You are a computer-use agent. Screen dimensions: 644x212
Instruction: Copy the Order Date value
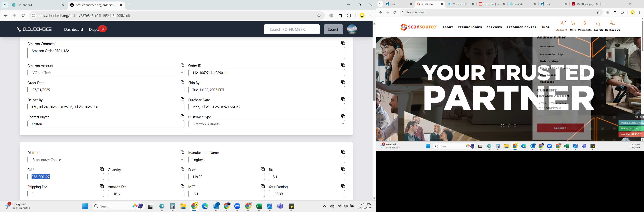pos(182,82)
